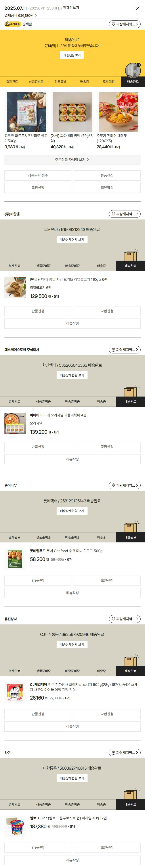Click the parcel box icon in 한진택배 section
This screenshot has width=145, height=868.
point(130,391)
